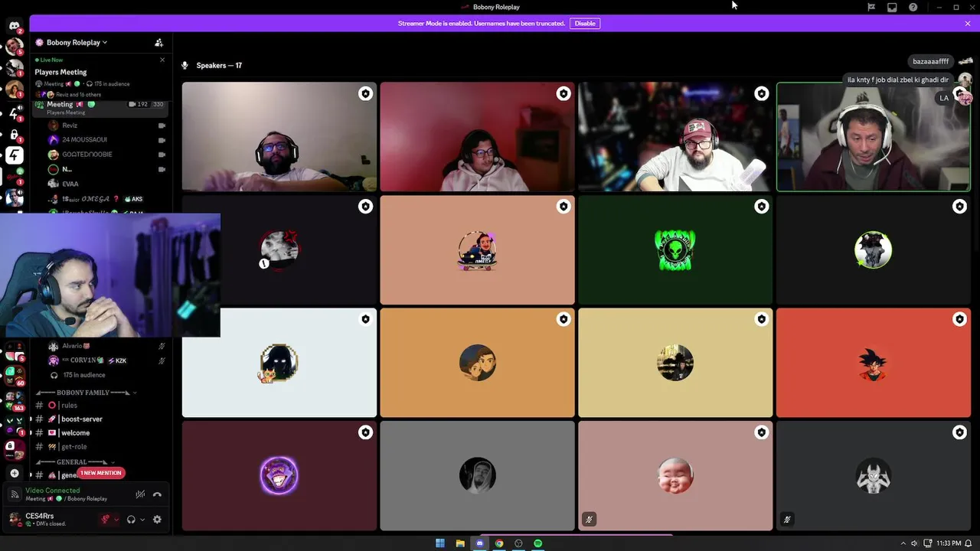Open the 'ila knty f job' chat message
The width and height of the screenshot is (980, 551).
pos(898,80)
